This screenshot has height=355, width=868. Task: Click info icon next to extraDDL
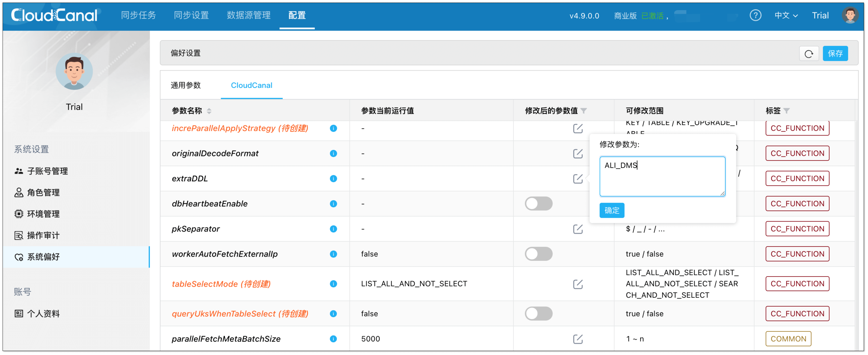coord(333,179)
